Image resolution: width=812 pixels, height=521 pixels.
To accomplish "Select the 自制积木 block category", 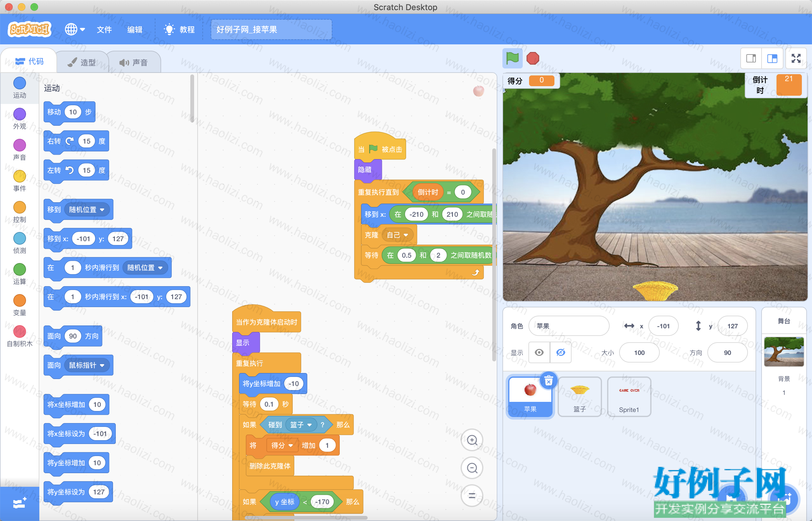I will pos(20,336).
